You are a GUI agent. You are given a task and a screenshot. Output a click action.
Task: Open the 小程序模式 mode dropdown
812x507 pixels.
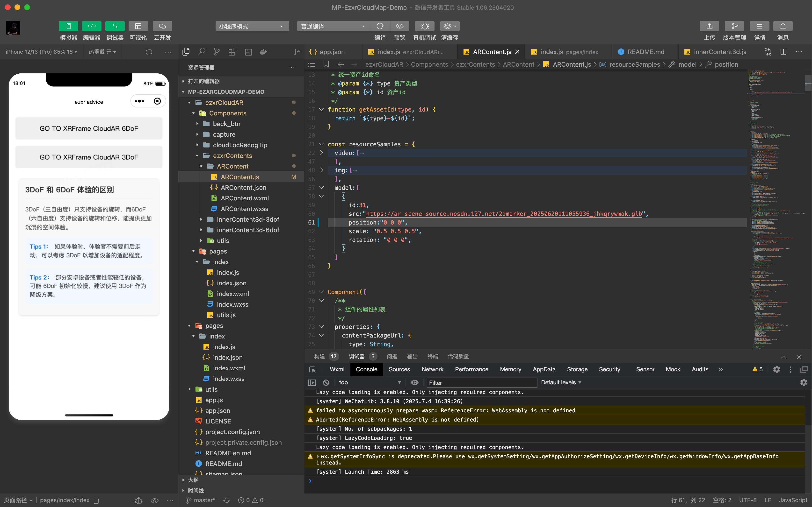pos(252,26)
